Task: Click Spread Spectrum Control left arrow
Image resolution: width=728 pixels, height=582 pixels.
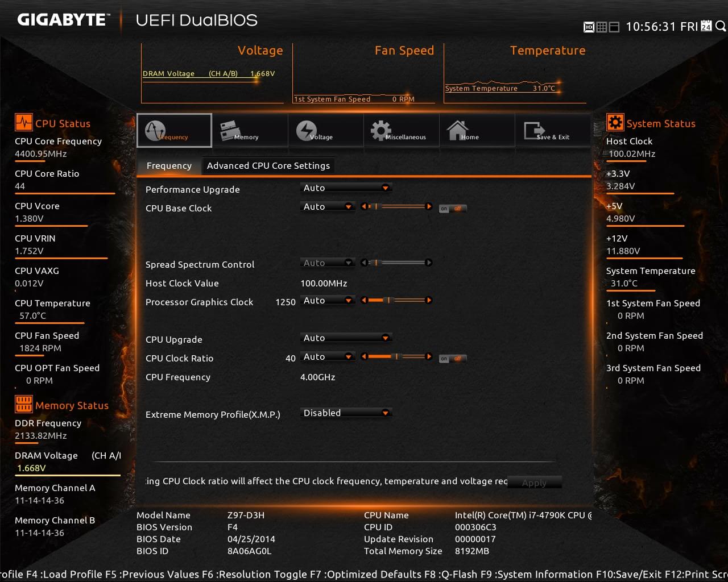Action: tap(364, 263)
